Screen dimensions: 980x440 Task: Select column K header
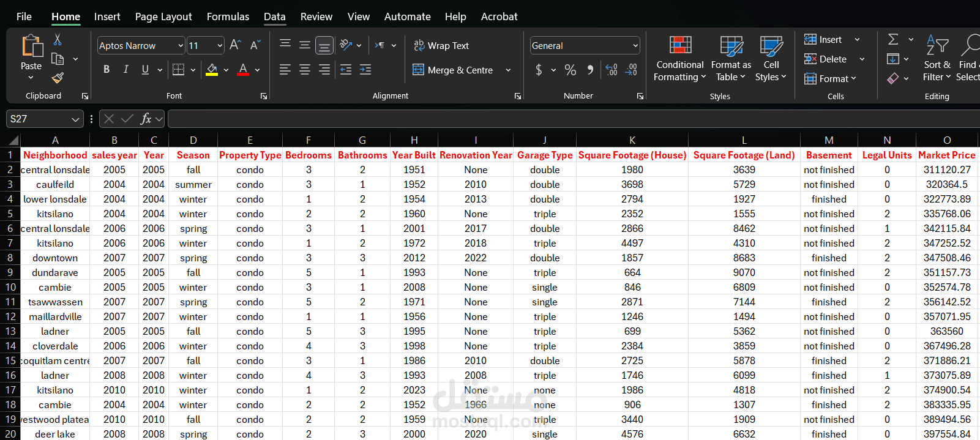(x=632, y=140)
